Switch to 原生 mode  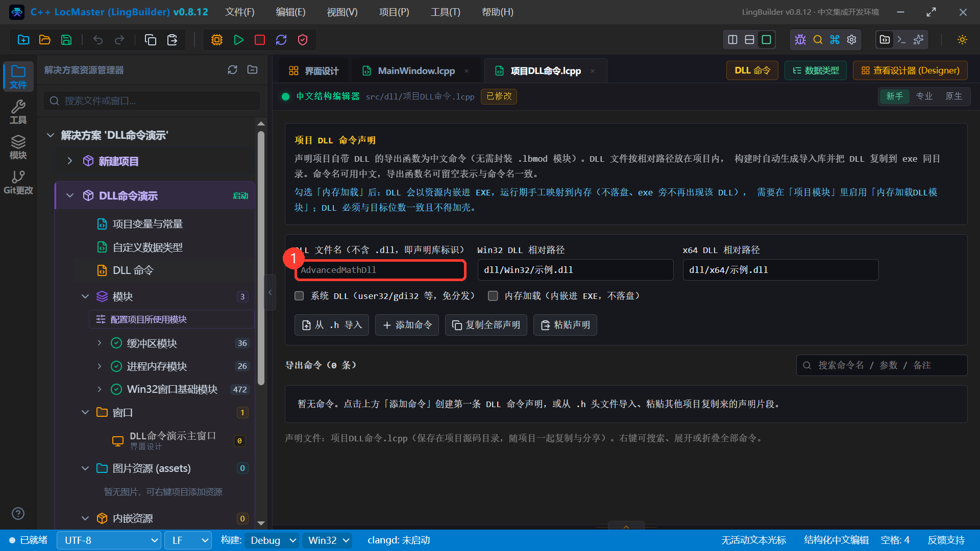pyautogui.click(x=953, y=96)
